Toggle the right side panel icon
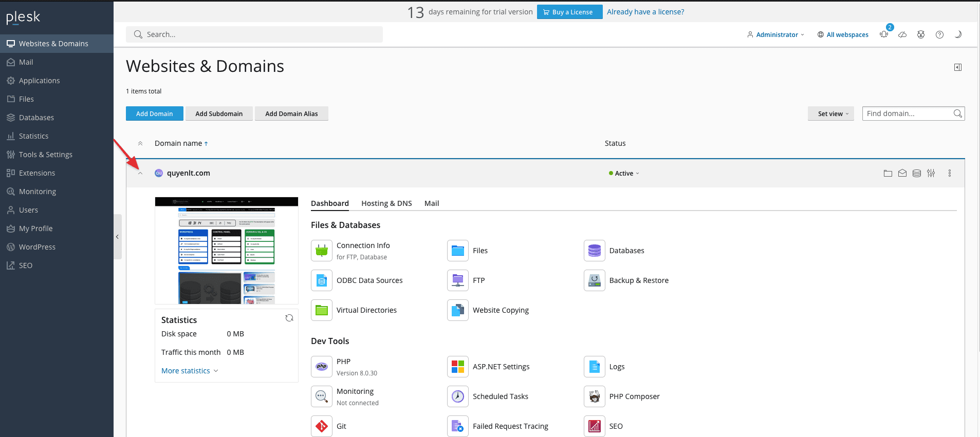Image resolution: width=980 pixels, height=437 pixels. (958, 67)
